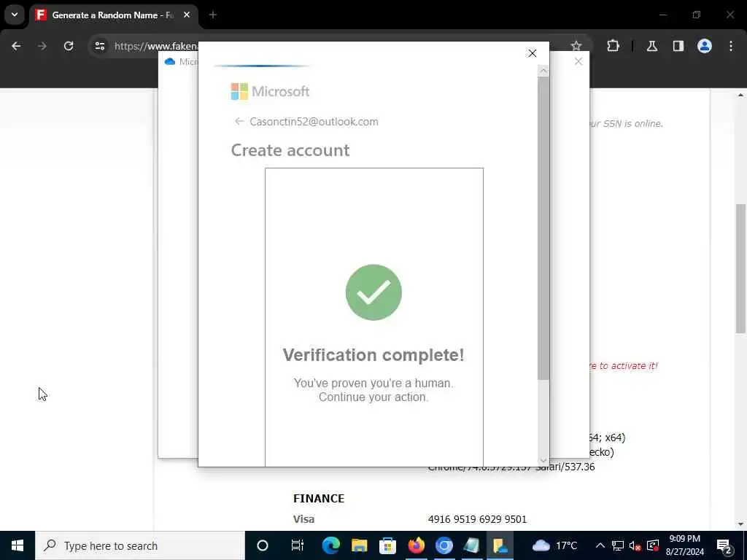Viewport: 747px width, 560px height.
Task: Click the dialog scrollbar up arrow
Action: (543, 71)
